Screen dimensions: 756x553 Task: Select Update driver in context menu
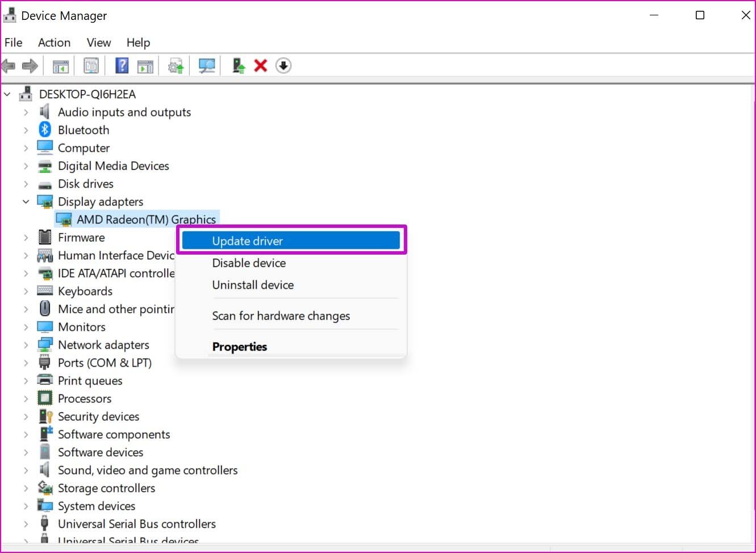[291, 240]
